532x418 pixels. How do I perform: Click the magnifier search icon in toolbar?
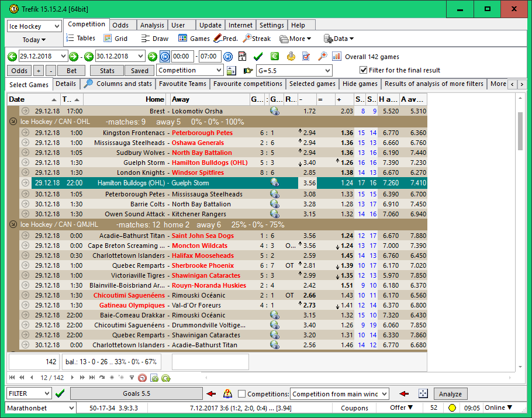322,56
